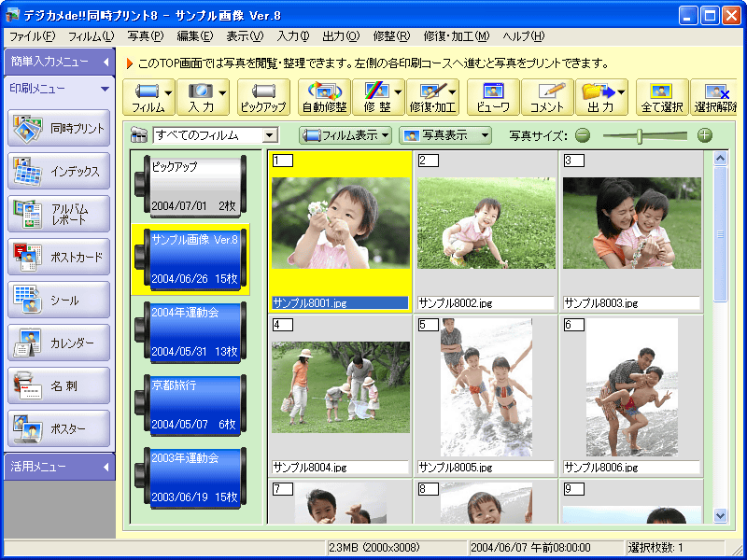
Task: Open the 名刺 business card course
Action: click(59, 385)
